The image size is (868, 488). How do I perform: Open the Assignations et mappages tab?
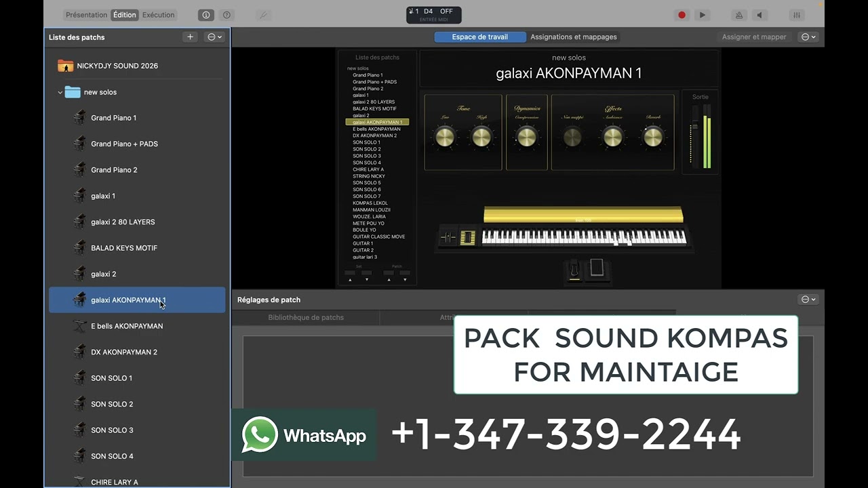click(574, 37)
